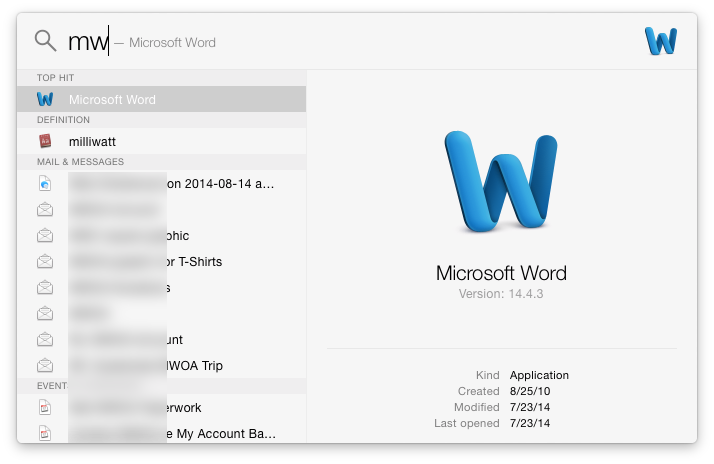Click the dictionary icon next to milliwatt
Screen dimensions: 714x464
click(45, 141)
